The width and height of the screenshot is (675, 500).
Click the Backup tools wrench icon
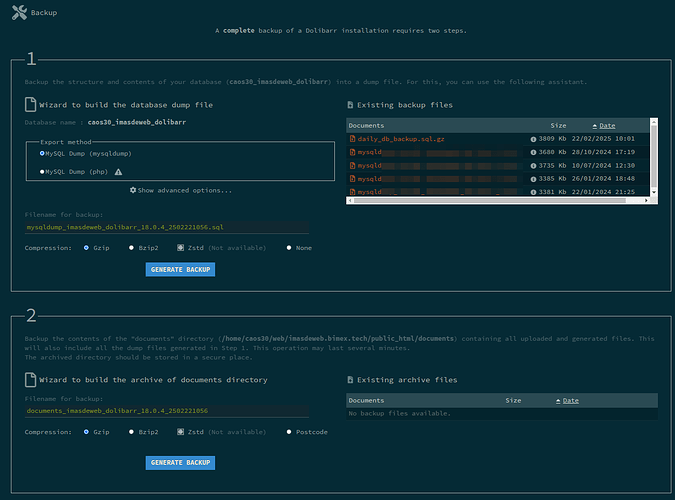(19, 12)
